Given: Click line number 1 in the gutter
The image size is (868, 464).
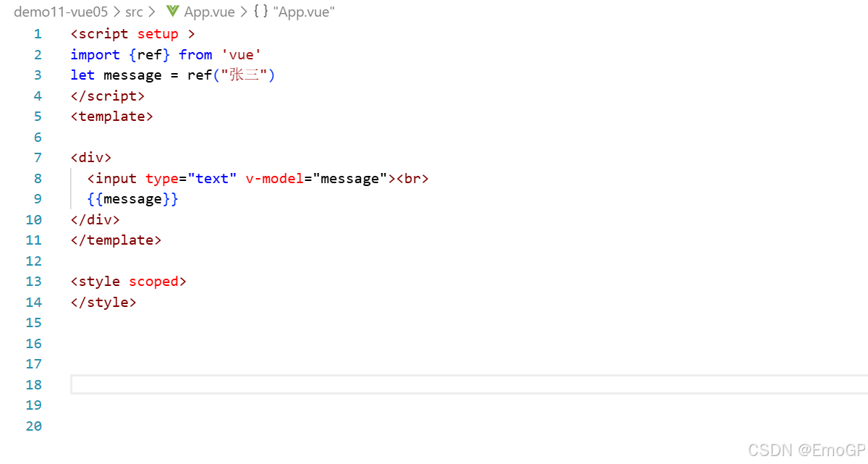Looking at the screenshot, I should (38, 34).
